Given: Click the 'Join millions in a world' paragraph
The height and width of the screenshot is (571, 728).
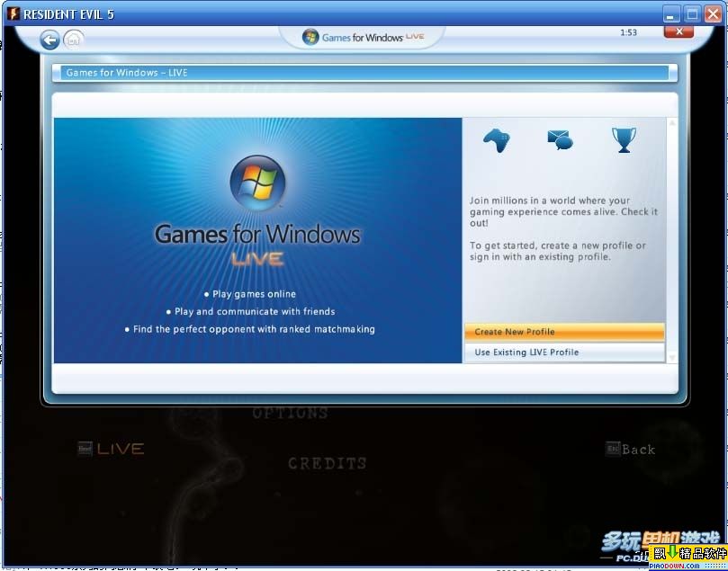Looking at the screenshot, I should 563,211.
